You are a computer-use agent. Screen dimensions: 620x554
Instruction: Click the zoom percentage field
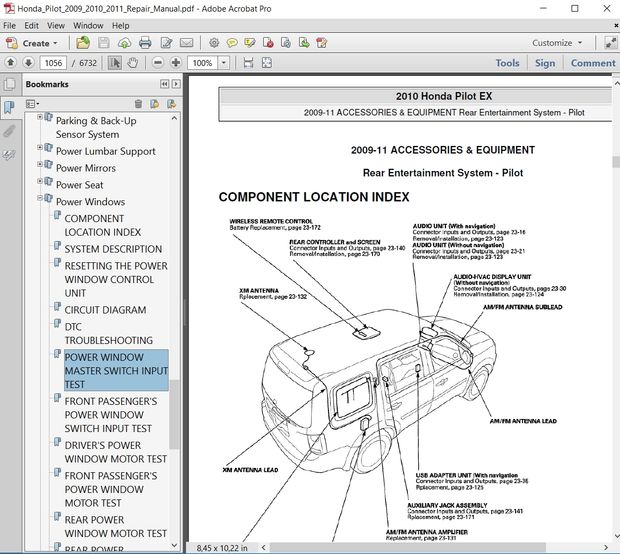tap(202, 63)
